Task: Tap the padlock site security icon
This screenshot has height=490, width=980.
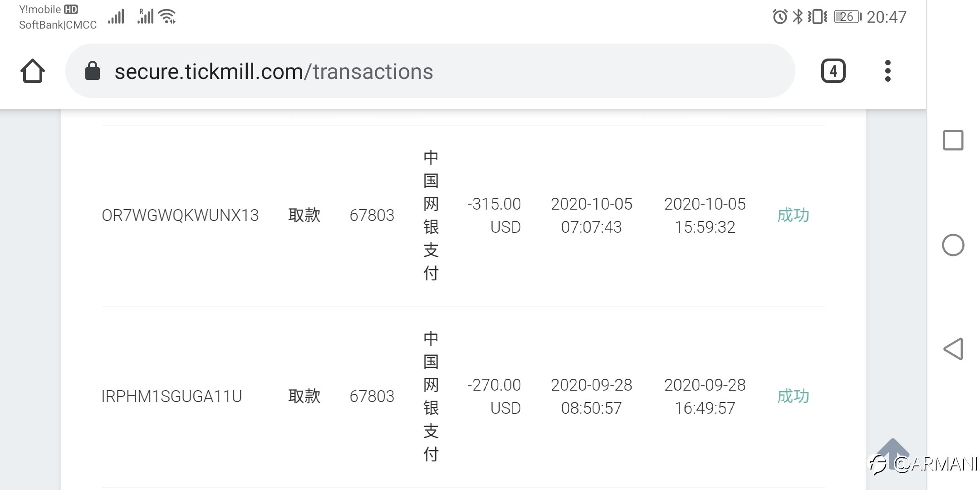Action: 93,71
